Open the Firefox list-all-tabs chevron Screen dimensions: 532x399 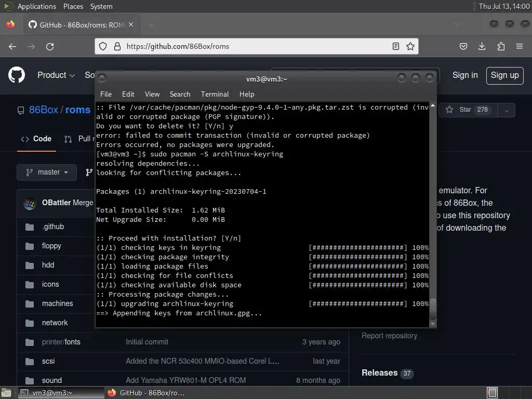tap(456, 24)
